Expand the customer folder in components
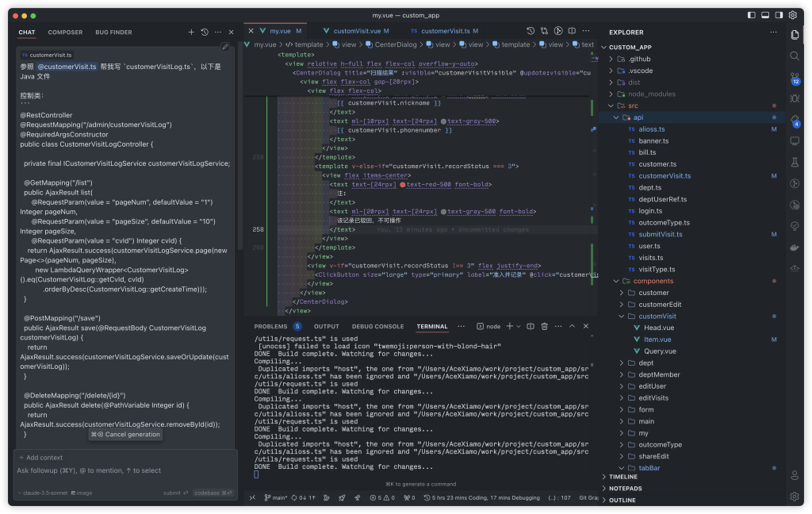 [653, 293]
